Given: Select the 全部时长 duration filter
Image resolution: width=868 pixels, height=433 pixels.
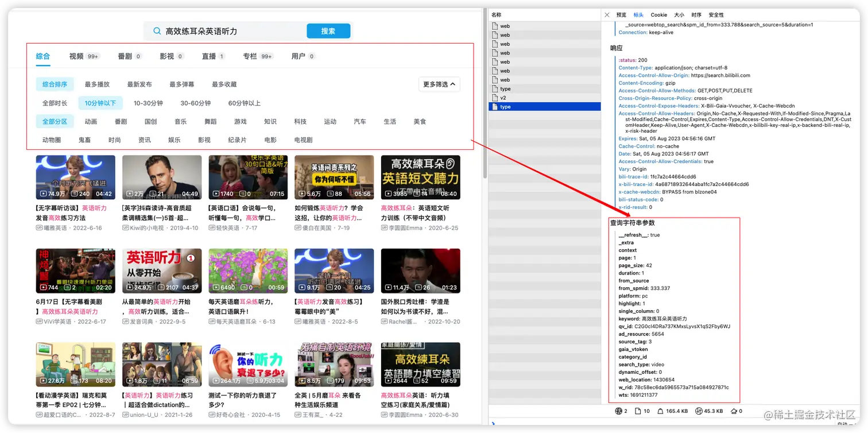Looking at the screenshot, I should pos(55,103).
